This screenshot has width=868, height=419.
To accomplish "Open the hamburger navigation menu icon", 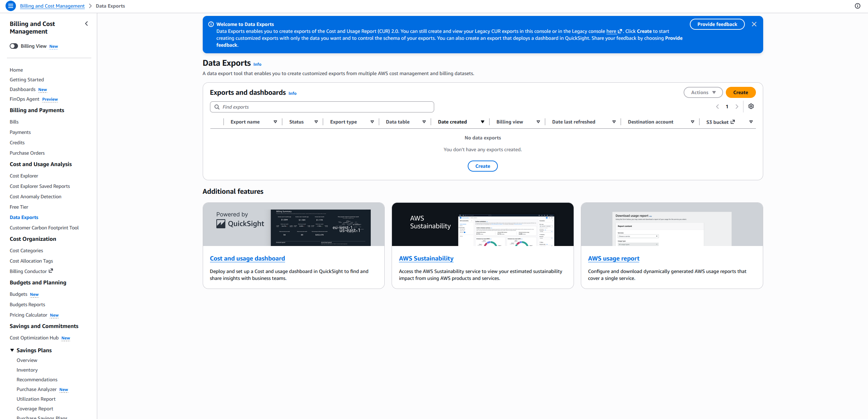I will 11,6.
